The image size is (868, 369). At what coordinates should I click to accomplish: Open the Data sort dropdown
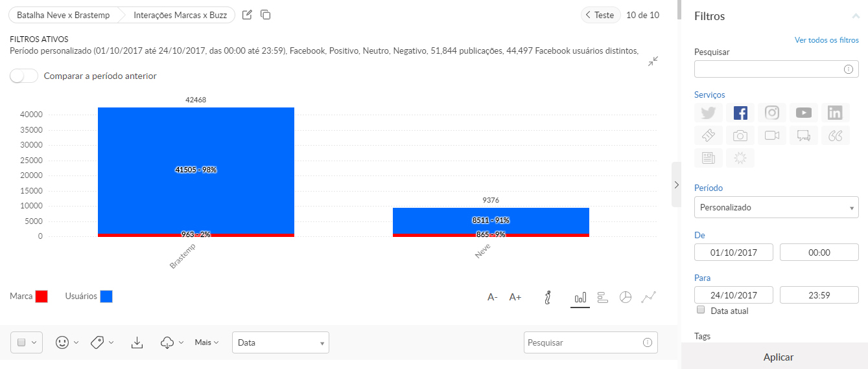click(x=280, y=342)
